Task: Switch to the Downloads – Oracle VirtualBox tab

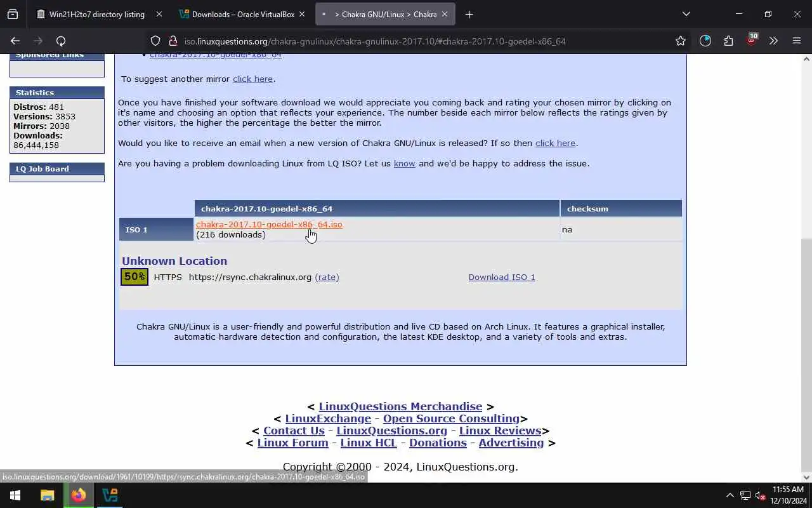Action: coord(243,14)
